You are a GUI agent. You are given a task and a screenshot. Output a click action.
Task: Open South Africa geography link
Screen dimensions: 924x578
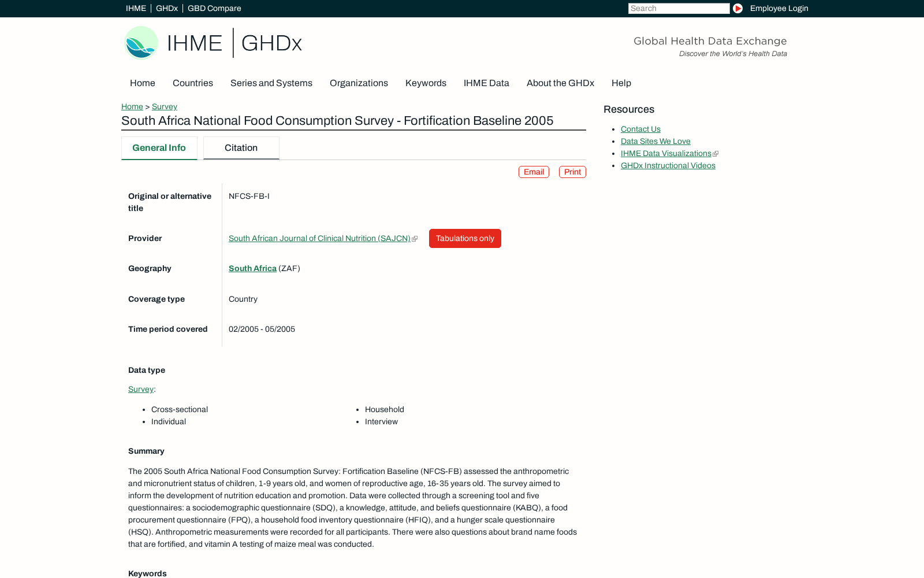[252, 268]
